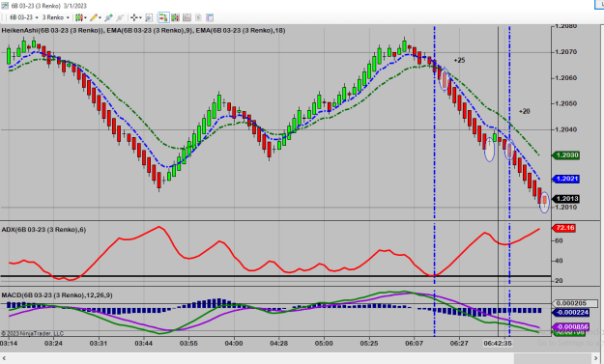Click the 05:00 time axis label
The height and width of the screenshot is (364, 604).
324,343
